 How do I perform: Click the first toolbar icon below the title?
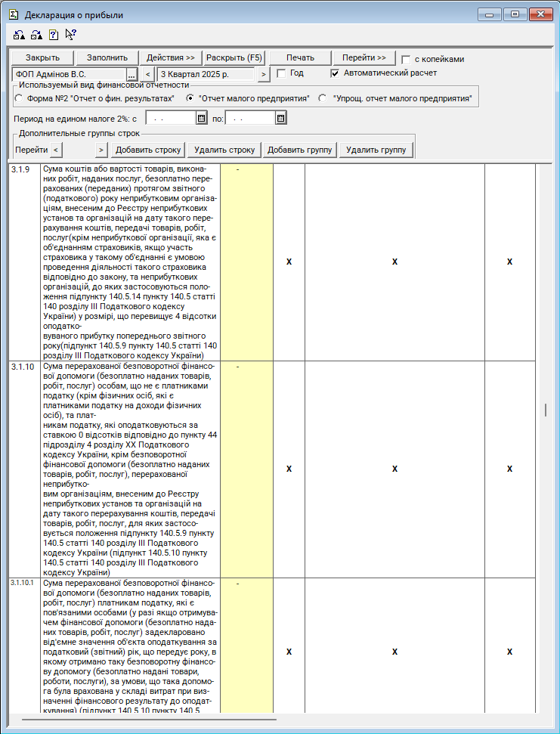[19, 34]
